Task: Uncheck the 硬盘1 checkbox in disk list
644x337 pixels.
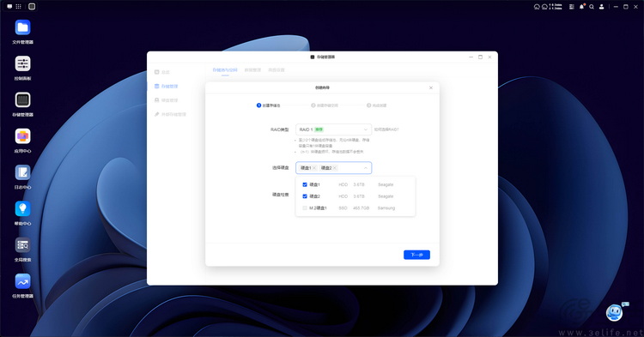Action: 305,185
